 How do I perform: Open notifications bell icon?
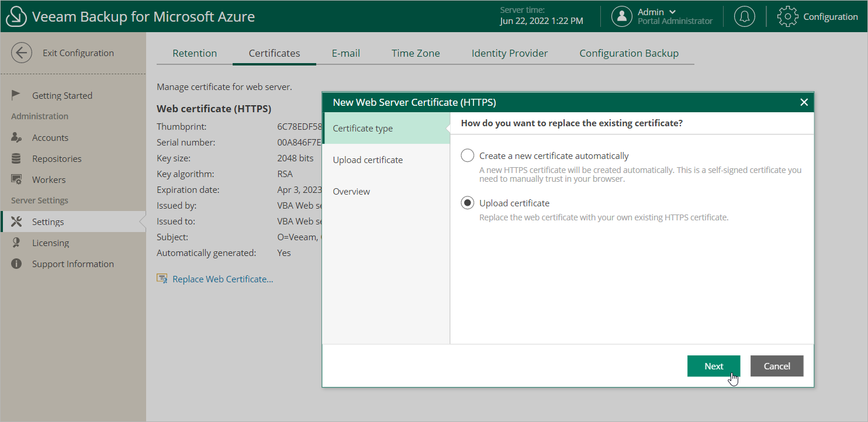[744, 16]
